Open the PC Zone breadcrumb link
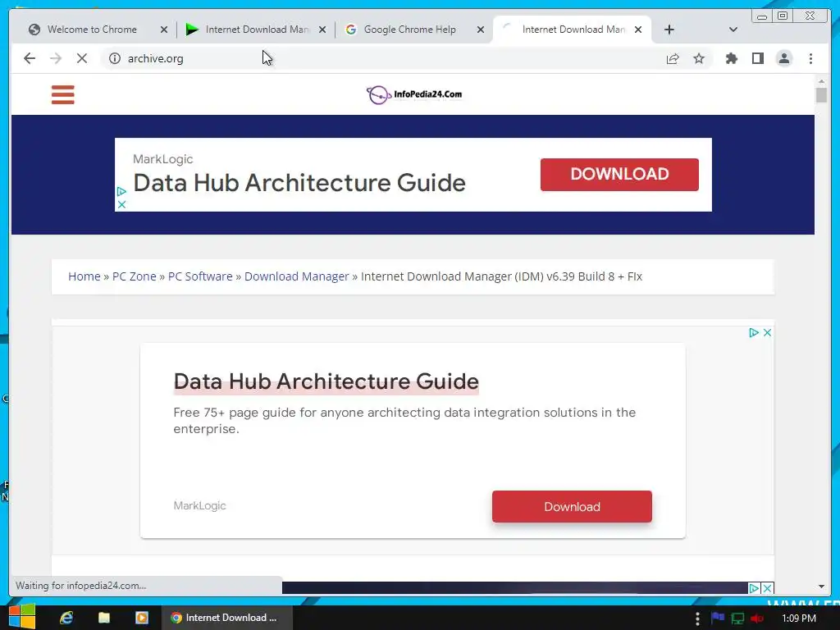Viewport: 840px width, 630px height. click(x=134, y=276)
